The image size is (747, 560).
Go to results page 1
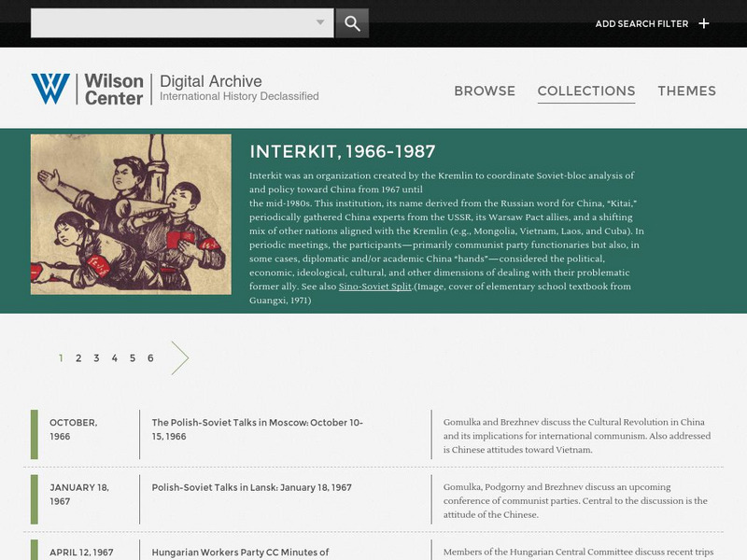[x=61, y=358]
